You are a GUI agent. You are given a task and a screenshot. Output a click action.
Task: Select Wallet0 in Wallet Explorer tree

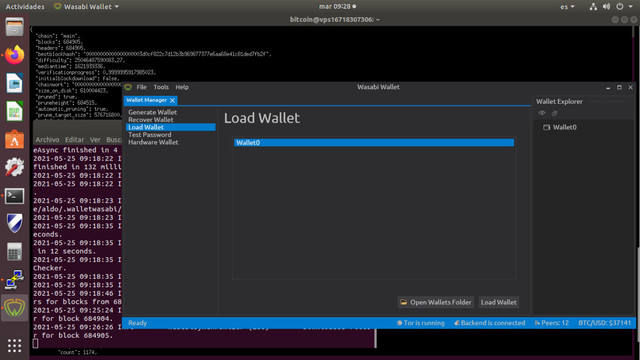[564, 127]
